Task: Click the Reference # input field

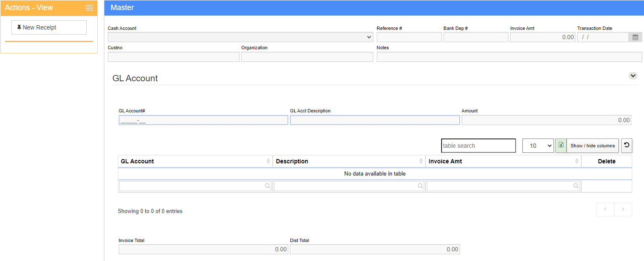Action: click(x=409, y=37)
